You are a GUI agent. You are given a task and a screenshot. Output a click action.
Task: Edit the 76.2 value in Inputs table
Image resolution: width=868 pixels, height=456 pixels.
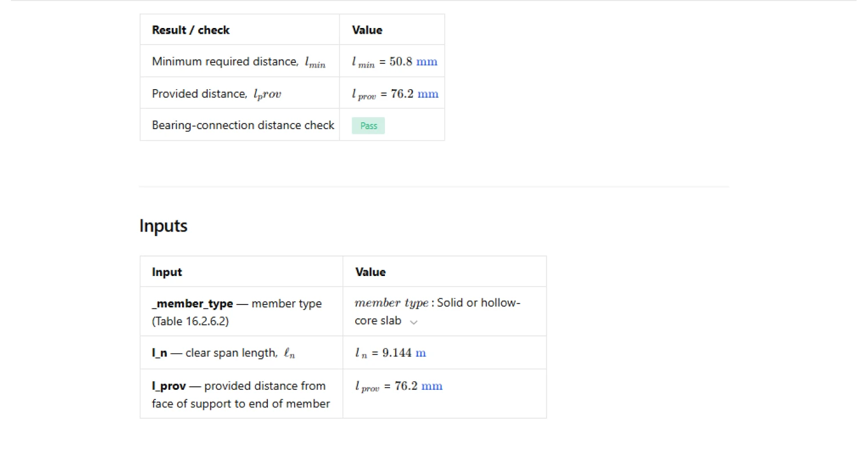(x=405, y=386)
